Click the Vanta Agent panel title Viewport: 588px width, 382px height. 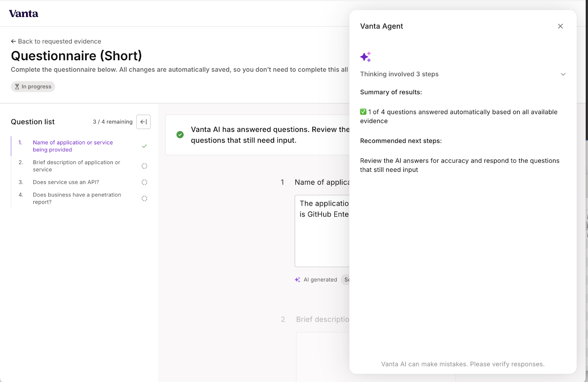coord(381,26)
